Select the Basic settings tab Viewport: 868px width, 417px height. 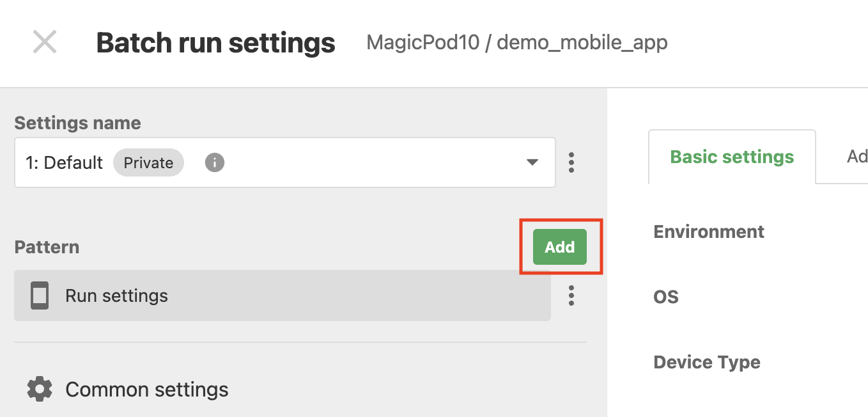(731, 156)
